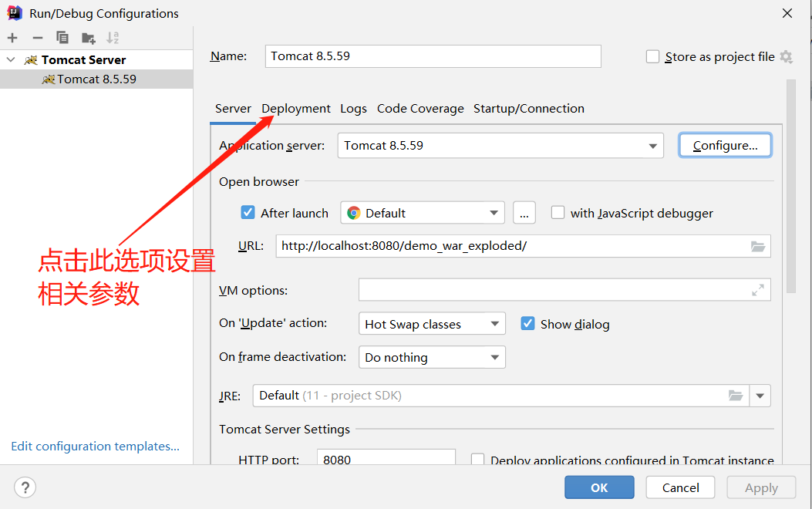This screenshot has height=509, width=812.
Task: Switch to the Startup/Connection tab
Action: click(x=529, y=109)
